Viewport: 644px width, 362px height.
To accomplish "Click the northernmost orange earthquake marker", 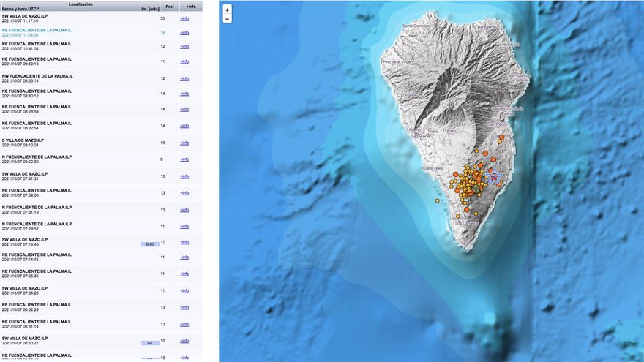I will (x=501, y=137).
